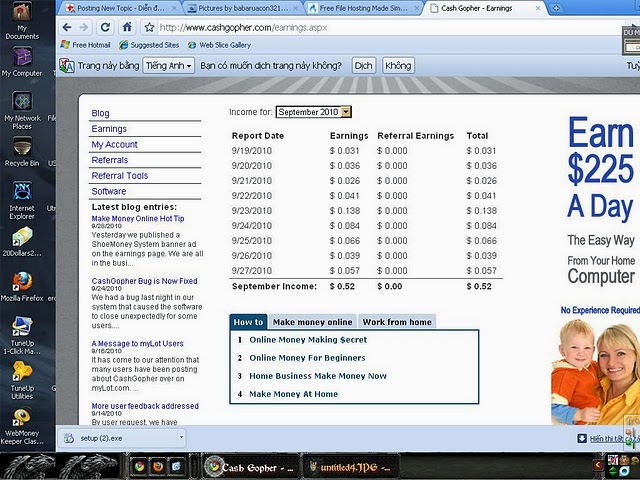Screen dimensions: 640x480
Task: Open the Income for month dropdown
Action: 313,112
